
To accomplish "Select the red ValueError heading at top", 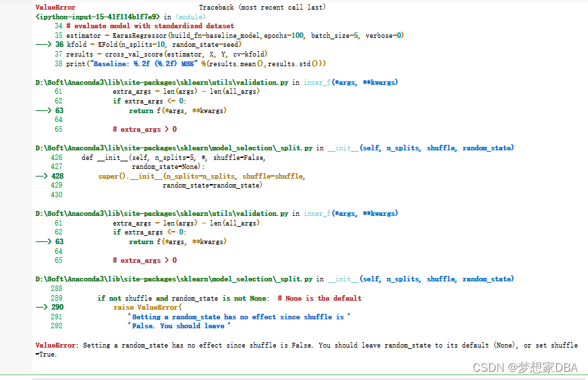I will [x=55, y=7].
